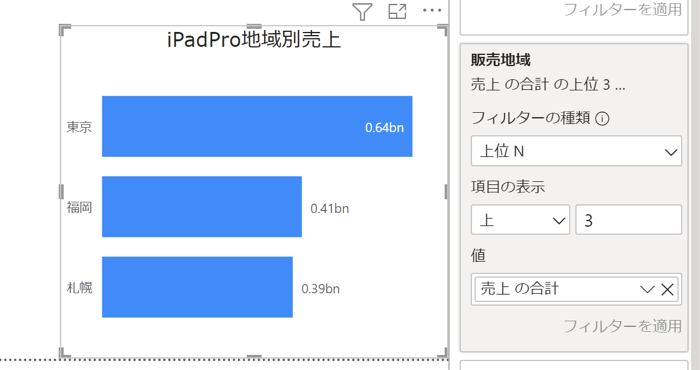
Task: Click the 0.64bn data label
Action: point(384,128)
